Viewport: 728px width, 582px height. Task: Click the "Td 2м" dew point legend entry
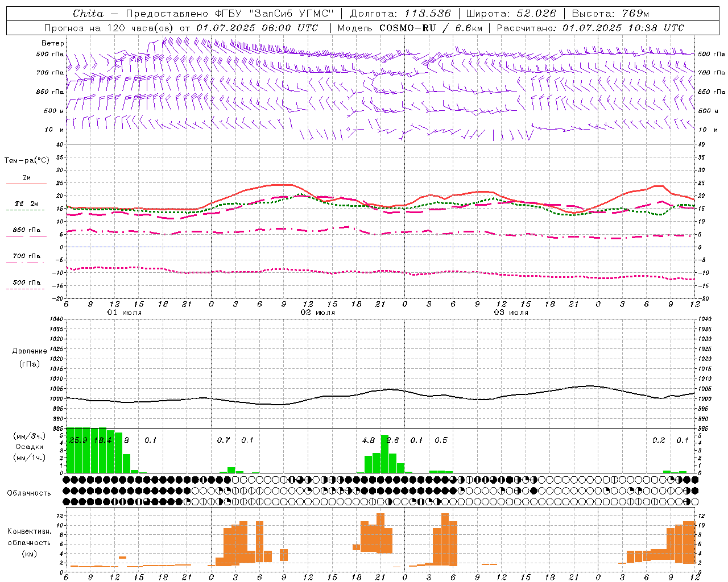click(x=27, y=203)
